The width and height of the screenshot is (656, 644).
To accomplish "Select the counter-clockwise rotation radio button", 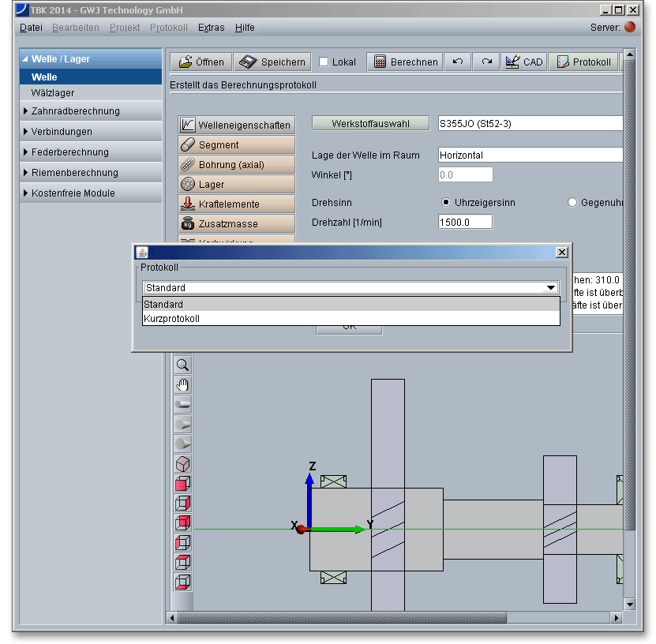I will (572, 203).
